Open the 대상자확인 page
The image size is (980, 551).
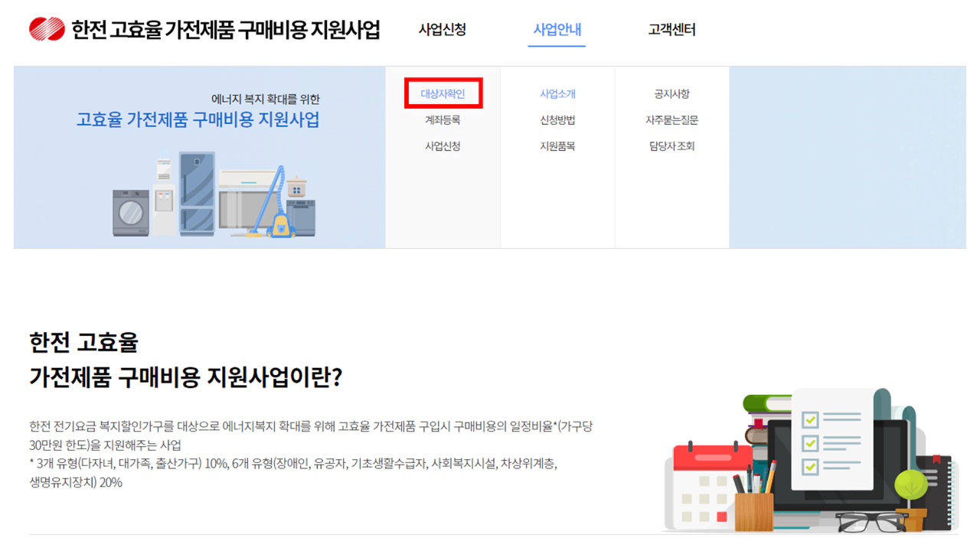point(444,93)
